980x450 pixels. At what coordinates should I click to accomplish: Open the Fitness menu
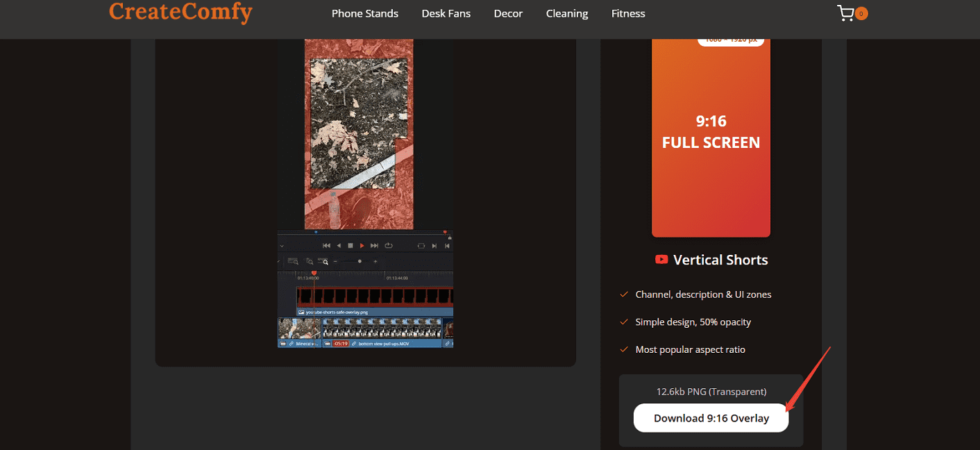click(x=627, y=13)
